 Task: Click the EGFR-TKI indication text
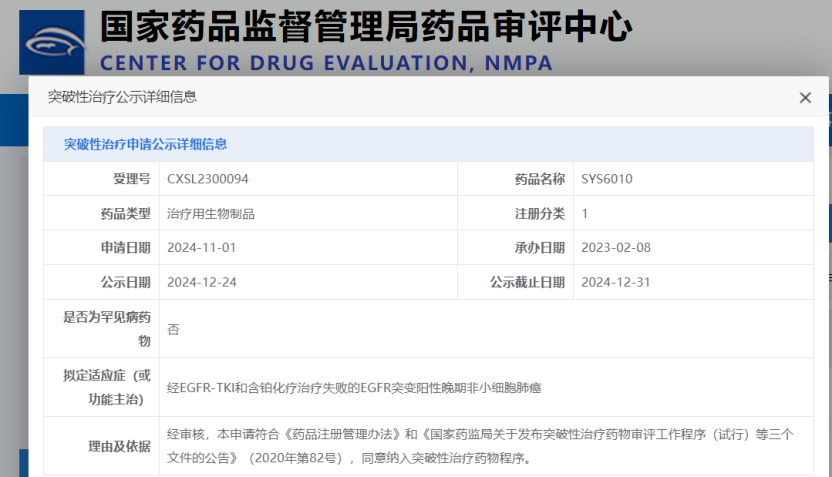point(354,388)
